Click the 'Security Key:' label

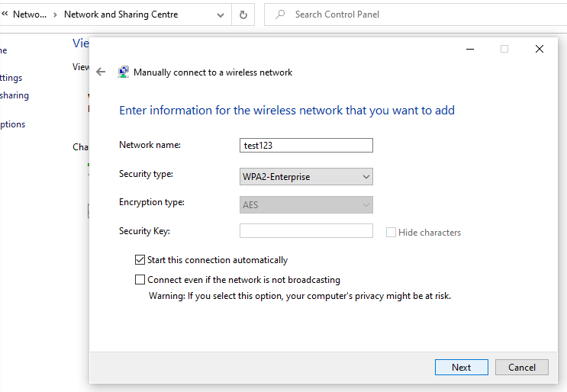[144, 231]
